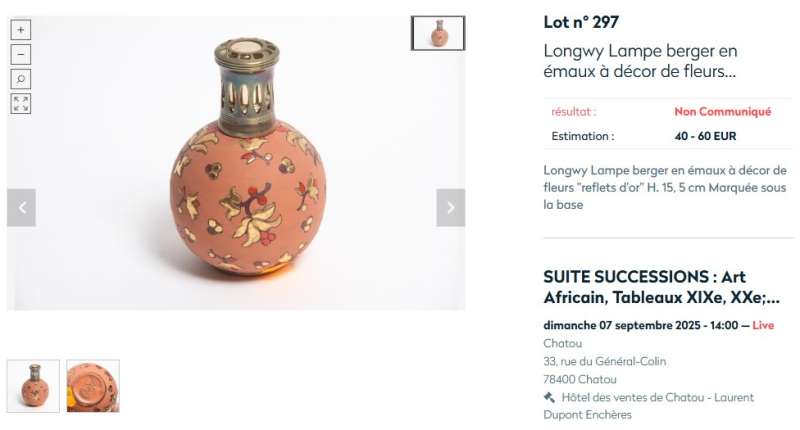Screen dimensions: 800x430
Task: Click the 33, rue du Général-Colin address
Action: (605, 362)
